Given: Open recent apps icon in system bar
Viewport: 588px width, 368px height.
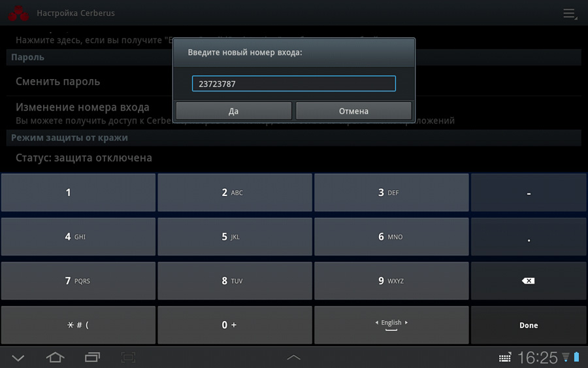Looking at the screenshot, I should (x=92, y=358).
